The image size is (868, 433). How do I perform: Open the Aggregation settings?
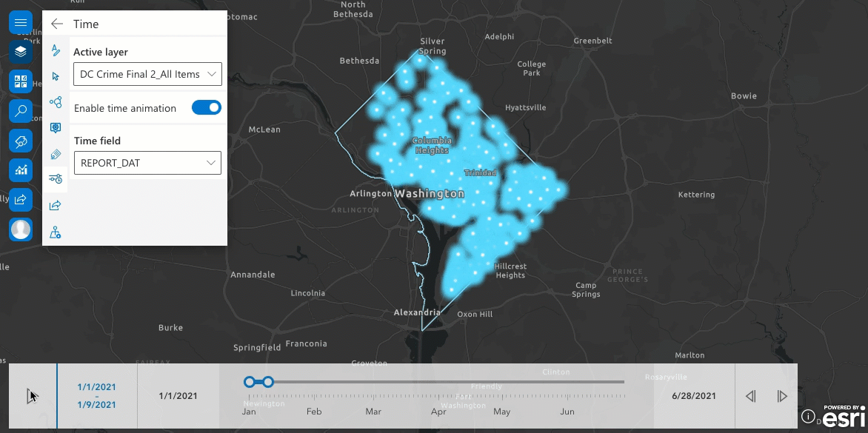pyautogui.click(x=55, y=102)
